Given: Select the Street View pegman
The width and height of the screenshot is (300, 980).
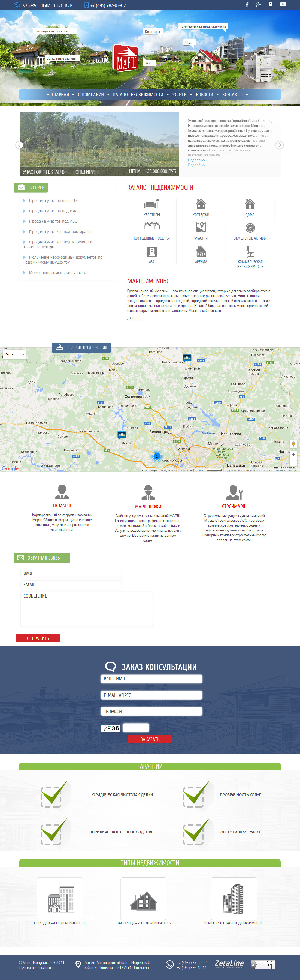Looking at the screenshot, I should pos(293,444).
